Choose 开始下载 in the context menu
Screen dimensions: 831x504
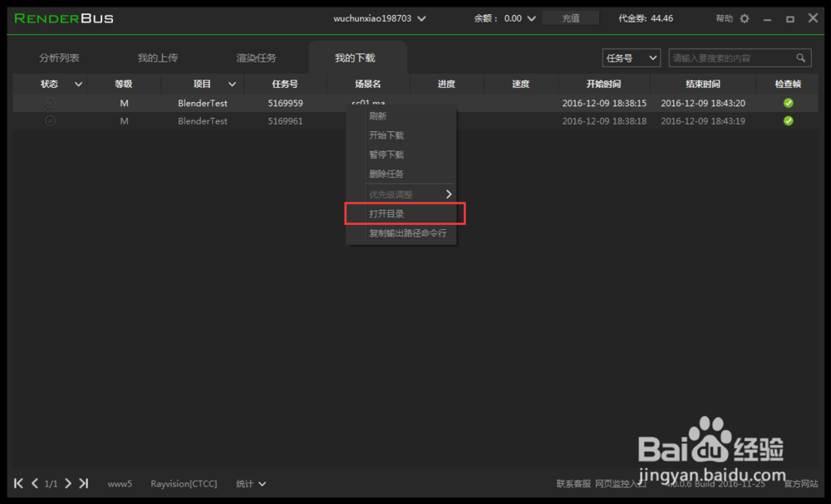click(386, 135)
